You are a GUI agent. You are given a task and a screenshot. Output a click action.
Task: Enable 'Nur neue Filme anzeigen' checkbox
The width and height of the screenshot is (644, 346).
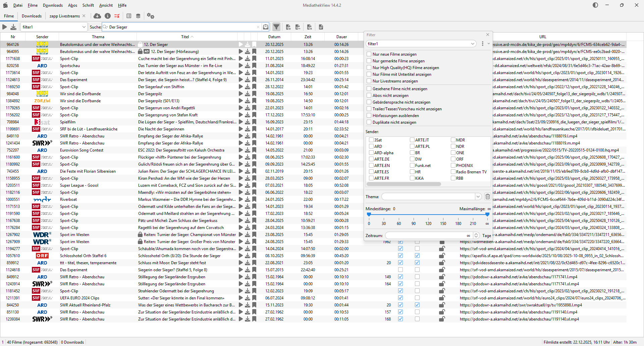369,54
